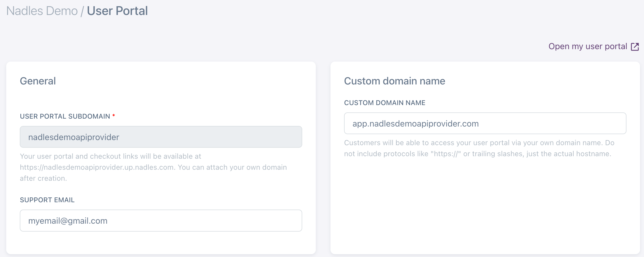644x257 pixels.
Task: Click the User Portal breadcrumb title
Action: click(x=117, y=11)
